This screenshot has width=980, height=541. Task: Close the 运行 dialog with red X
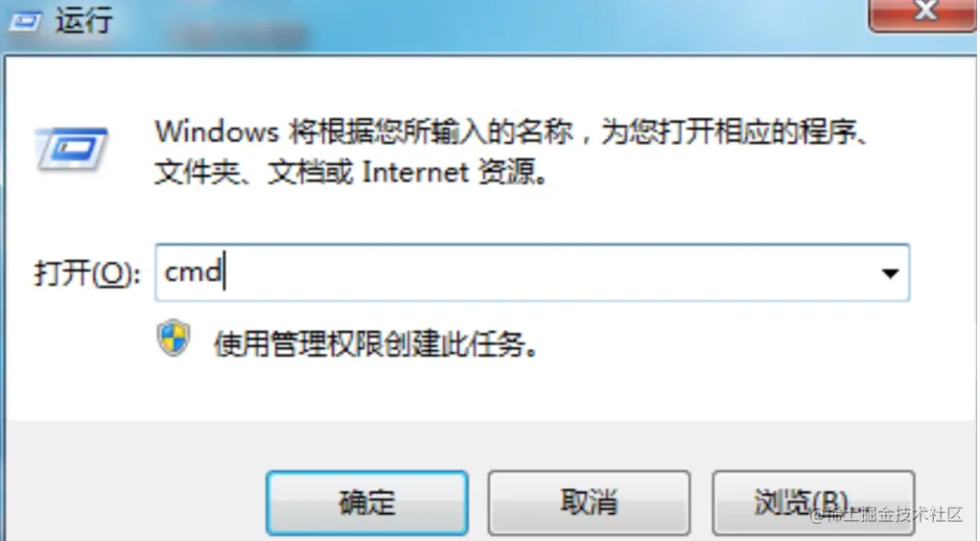pyautogui.click(x=923, y=12)
